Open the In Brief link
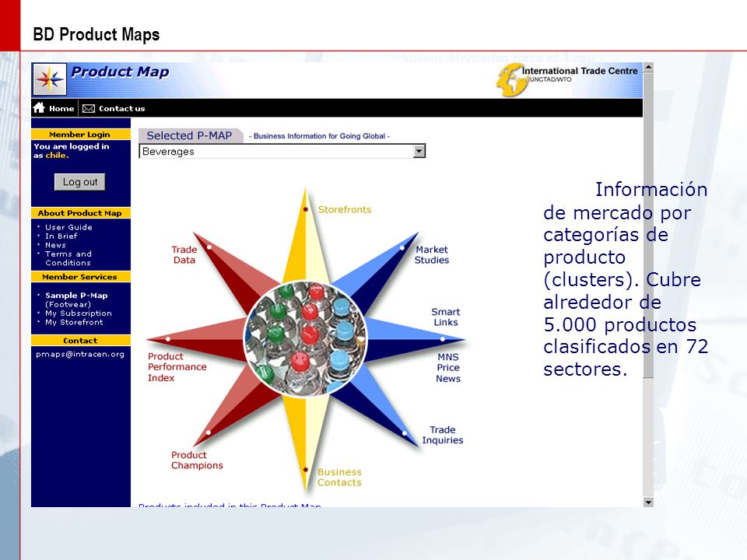The width and height of the screenshot is (747, 560). pyautogui.click(x=61, y=236)
